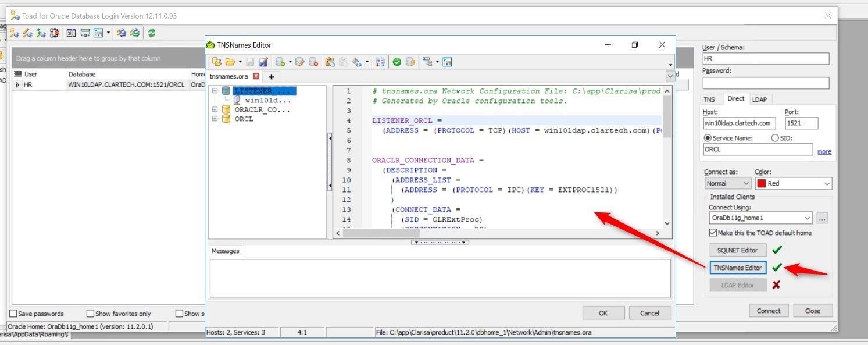Click the save as floppy-pencil icon
This screenshot has height=345, width=868.
pyautogui.click(x=263, y=62)
